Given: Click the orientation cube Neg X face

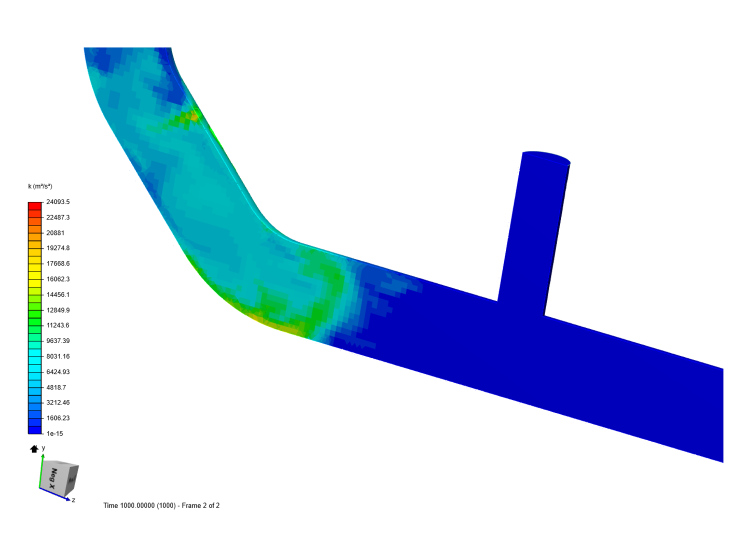Looking at the screenshot, I should 53,478.
